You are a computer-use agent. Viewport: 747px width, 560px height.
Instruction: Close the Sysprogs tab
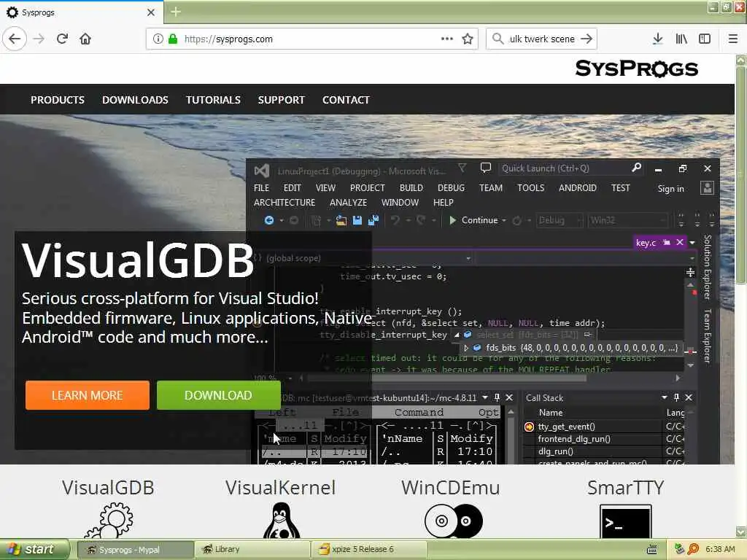[x=150, y=12]
